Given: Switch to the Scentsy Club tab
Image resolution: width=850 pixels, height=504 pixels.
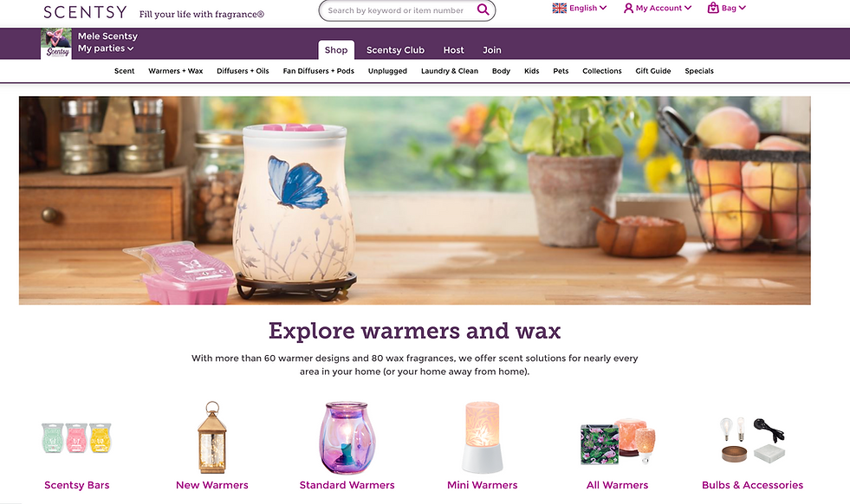Looking at the screenshot, I should (x=395, y=50).
